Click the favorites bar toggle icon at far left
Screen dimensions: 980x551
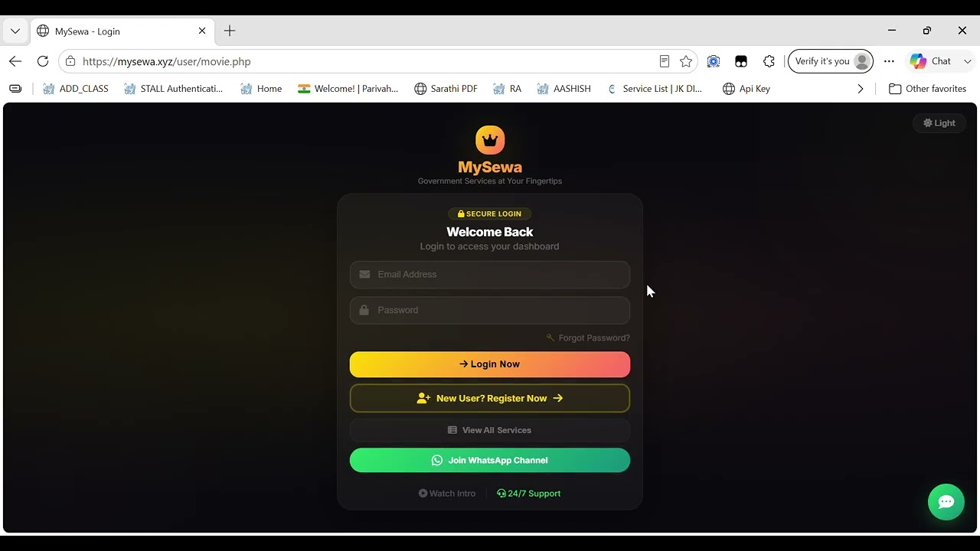click(x=15, y=89)
